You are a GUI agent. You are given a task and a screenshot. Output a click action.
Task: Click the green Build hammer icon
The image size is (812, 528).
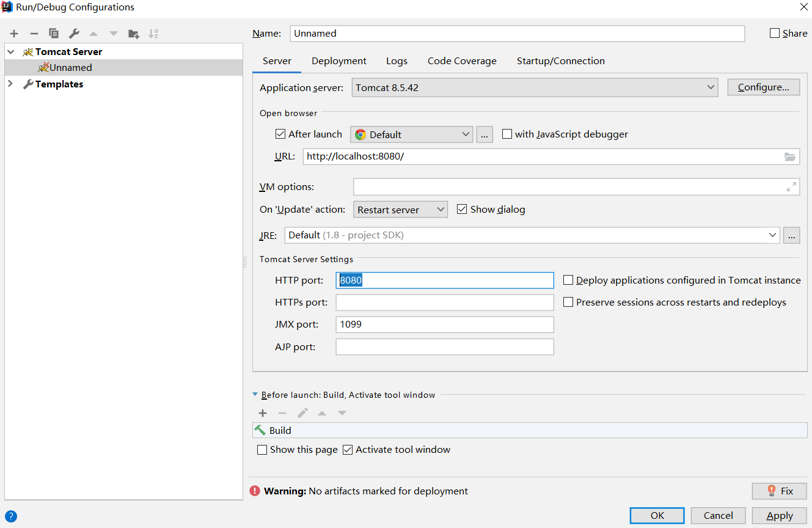[x=260, y=430]
